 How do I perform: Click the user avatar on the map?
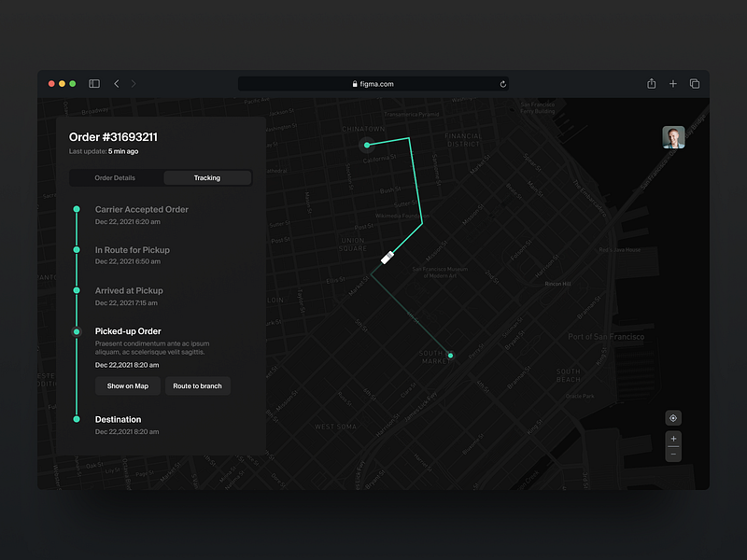[673, 136]
